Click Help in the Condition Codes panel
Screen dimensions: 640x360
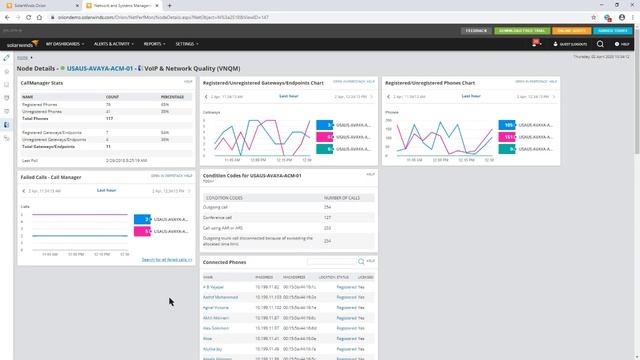pyautogui.click(x=370, y=174)
